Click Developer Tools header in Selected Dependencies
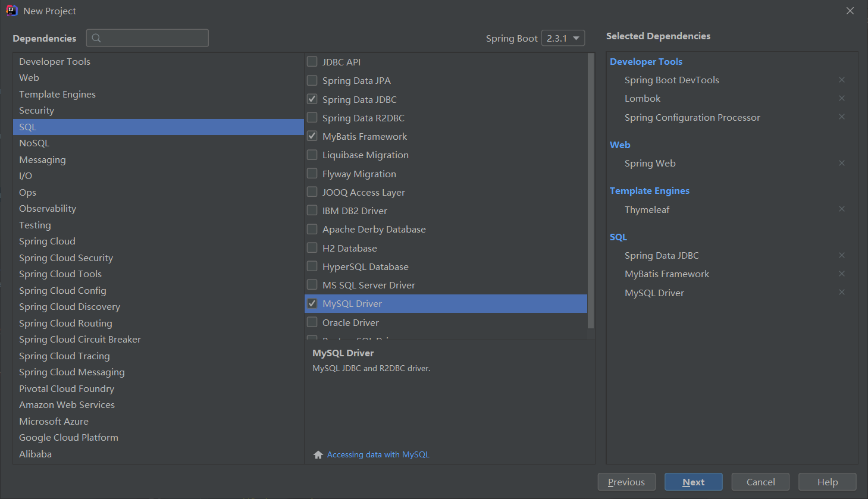Screen dimensions: 868x499 [x=646, y=61]
